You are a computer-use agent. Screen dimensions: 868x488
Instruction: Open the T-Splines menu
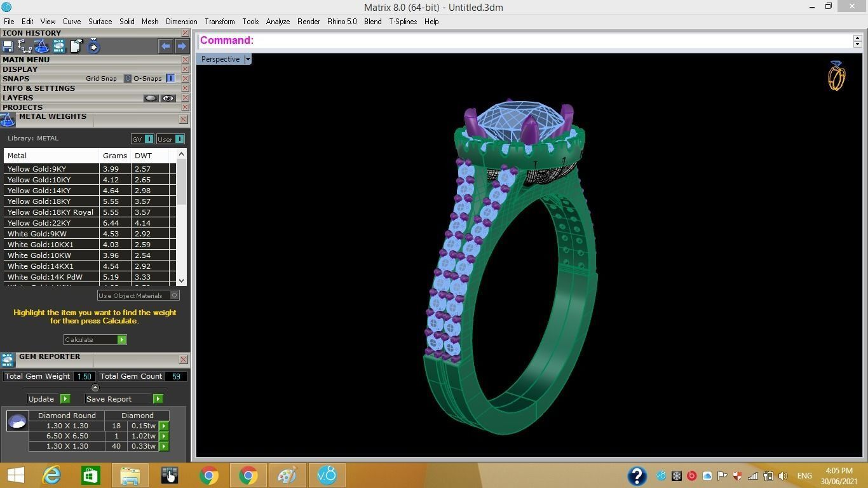pos(403,21)
